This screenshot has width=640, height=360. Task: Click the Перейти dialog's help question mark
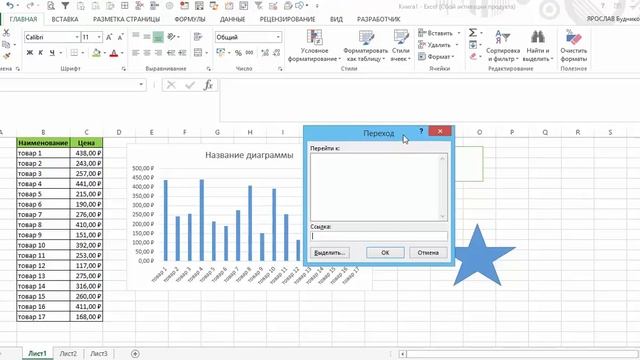pyautogui.click(x=421, y=131)
